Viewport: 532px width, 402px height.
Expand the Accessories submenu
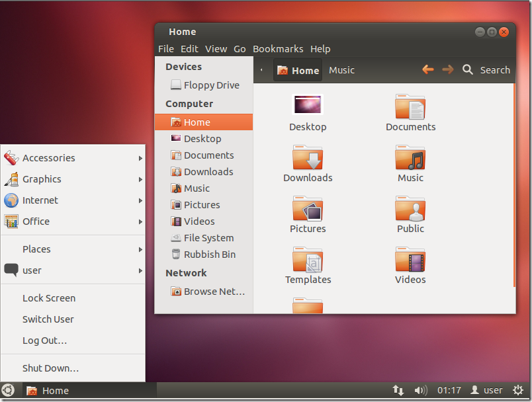[x=49, y=158]
